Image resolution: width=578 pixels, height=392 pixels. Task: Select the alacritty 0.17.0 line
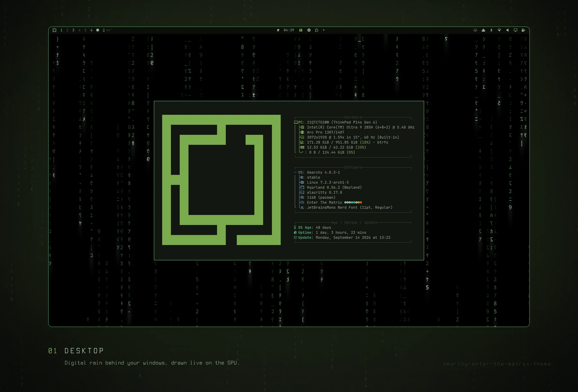(x=321, y=193)
